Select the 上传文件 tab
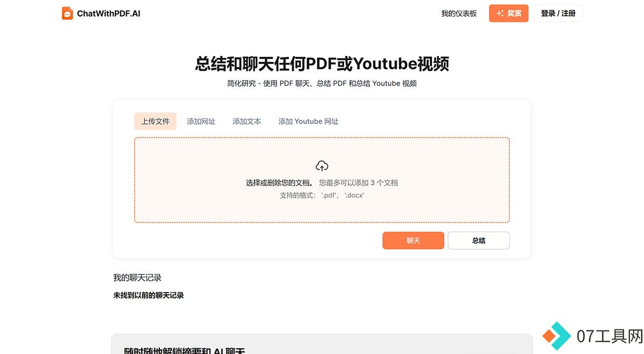The image size is (644, 354). tap(155, 121)
